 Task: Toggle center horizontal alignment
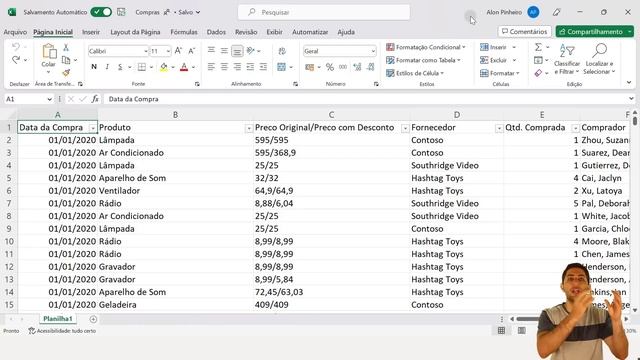[x=224, y=67]
